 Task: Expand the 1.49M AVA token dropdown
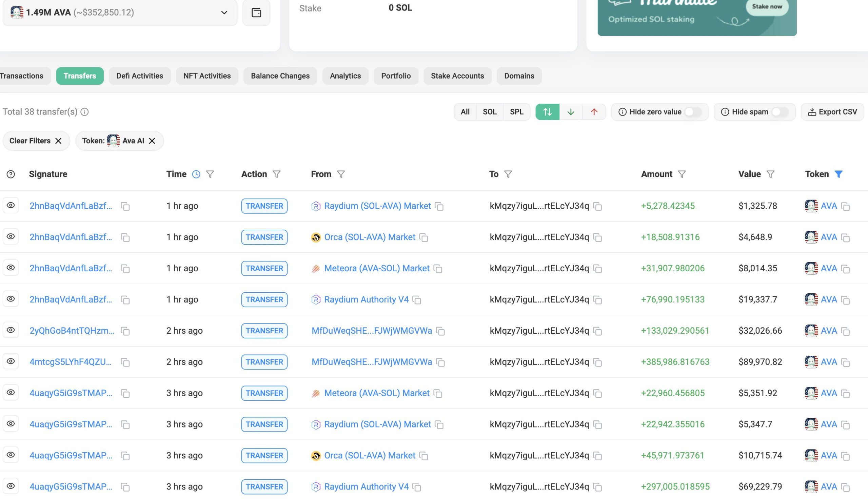pos(224,13)
